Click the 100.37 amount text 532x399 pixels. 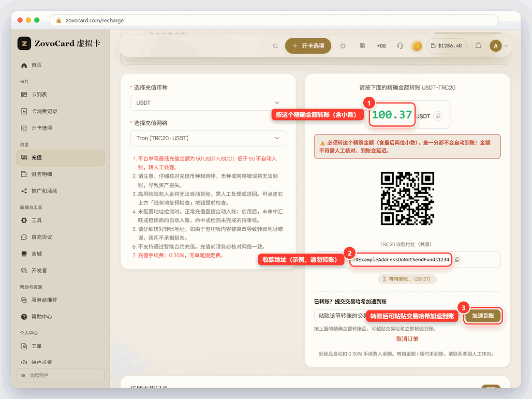point(392,115)
